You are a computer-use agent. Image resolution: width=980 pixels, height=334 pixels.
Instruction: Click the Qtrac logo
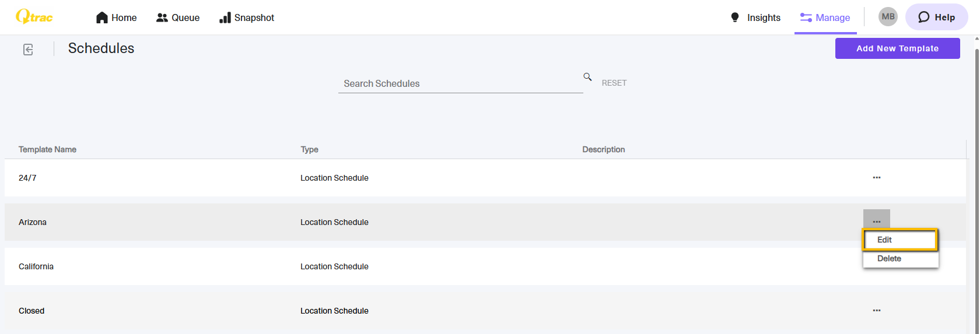pos(34,17)
